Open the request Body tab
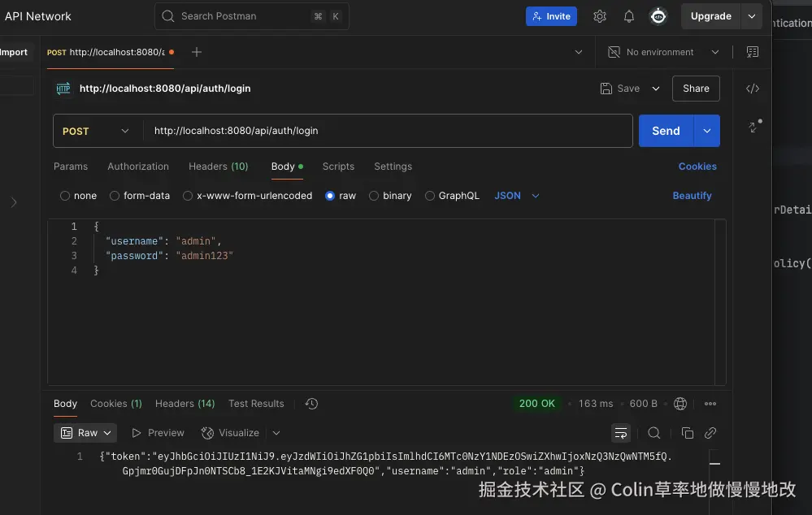 pyautogui.click(x=287, y=167)
